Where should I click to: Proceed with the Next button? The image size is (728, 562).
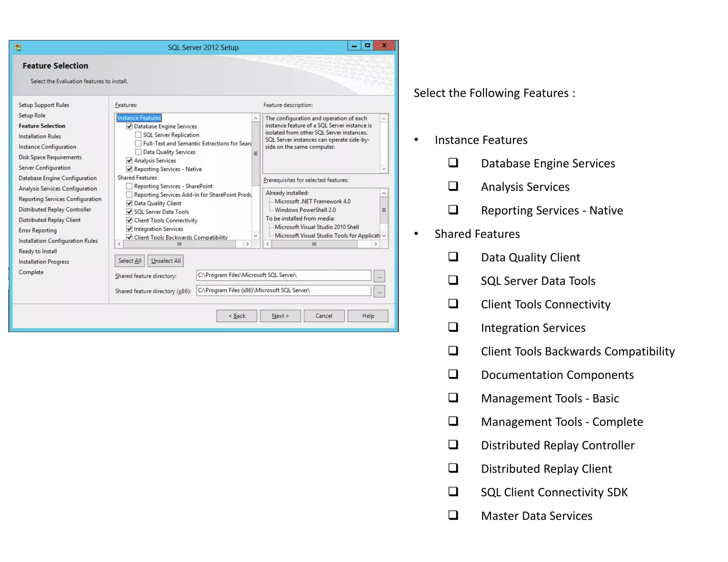[x=280, y=316]
